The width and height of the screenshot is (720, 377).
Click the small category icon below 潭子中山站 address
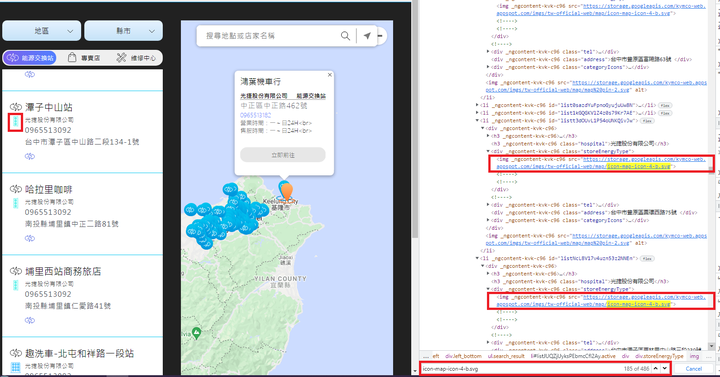point(30,156)
